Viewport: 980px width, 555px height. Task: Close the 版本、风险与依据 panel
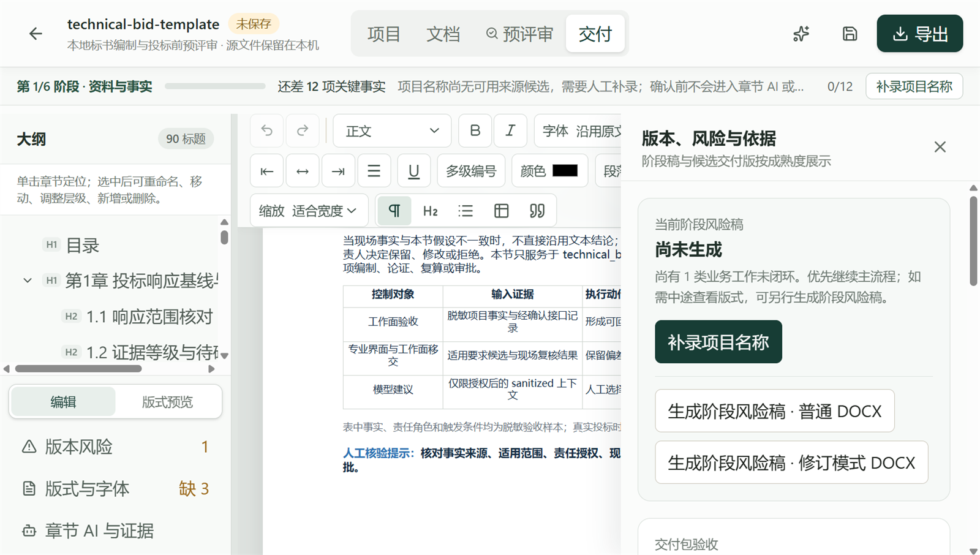(x=940, y=147)
